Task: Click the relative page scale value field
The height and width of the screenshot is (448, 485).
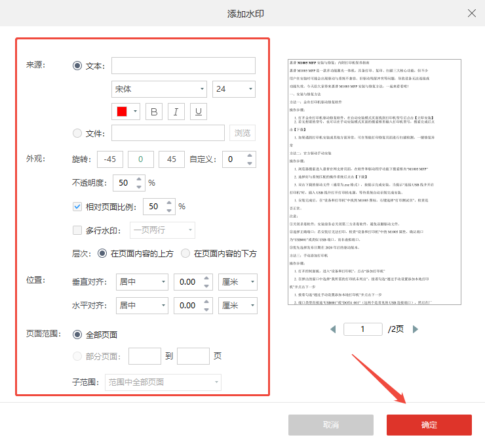Action: (154, 207)
